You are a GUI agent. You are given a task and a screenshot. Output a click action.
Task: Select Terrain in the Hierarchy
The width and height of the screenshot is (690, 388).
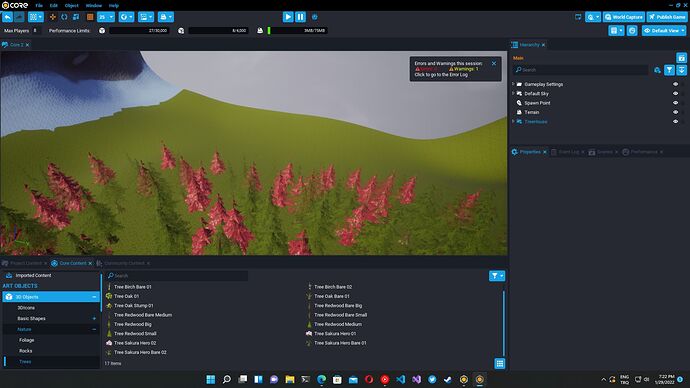click(x=532, y=112)
